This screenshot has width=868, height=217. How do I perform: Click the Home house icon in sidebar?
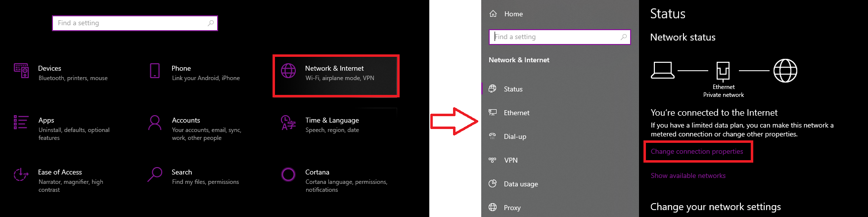(493, 14)
